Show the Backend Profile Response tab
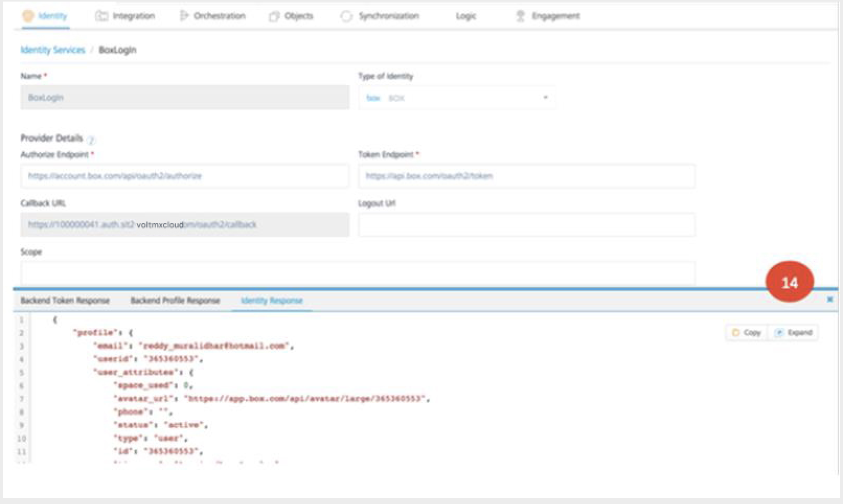The height and width of the screenshot is (504, 843). point(175,300)
